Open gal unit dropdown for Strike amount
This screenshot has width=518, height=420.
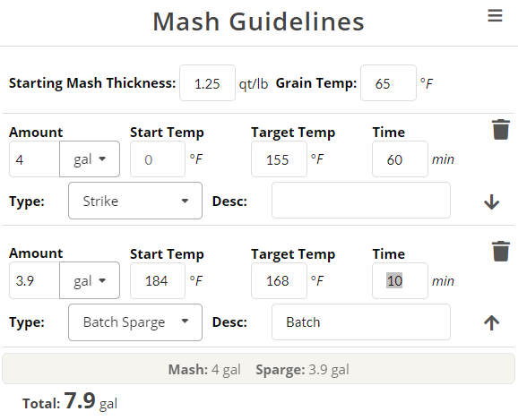(x=90, y=159)
